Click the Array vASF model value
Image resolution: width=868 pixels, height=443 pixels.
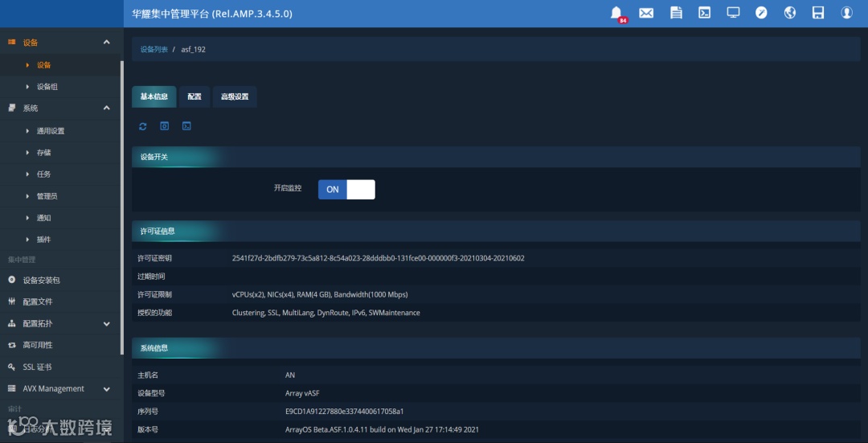pyautogui.click(x=302, y=394)
